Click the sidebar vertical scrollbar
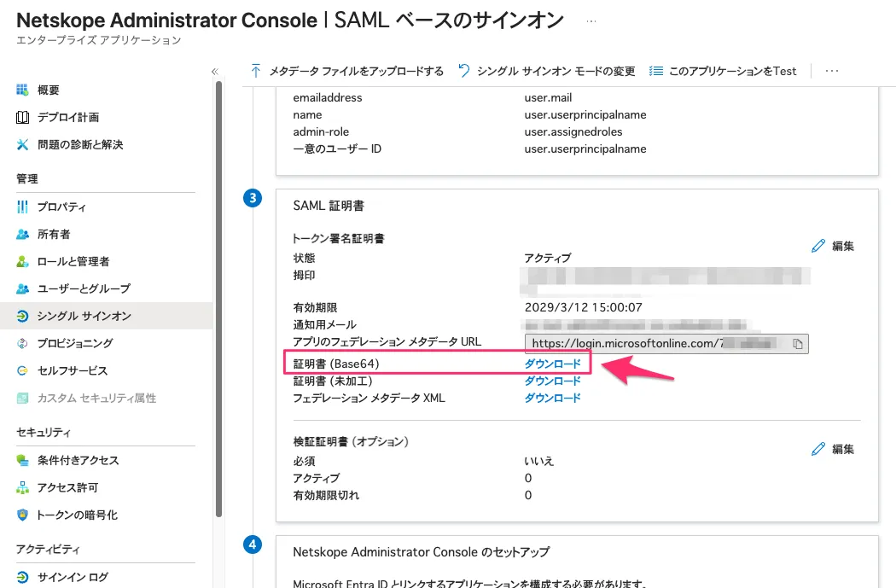This screenshot has height=588, width=896. pyautogui.click(x=219, y=299)
